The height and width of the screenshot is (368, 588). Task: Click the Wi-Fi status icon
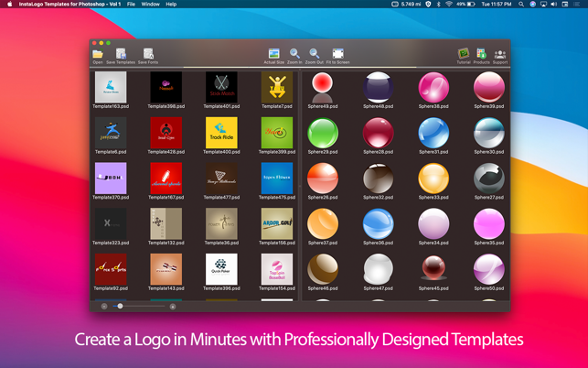click(x=449, y=5)
